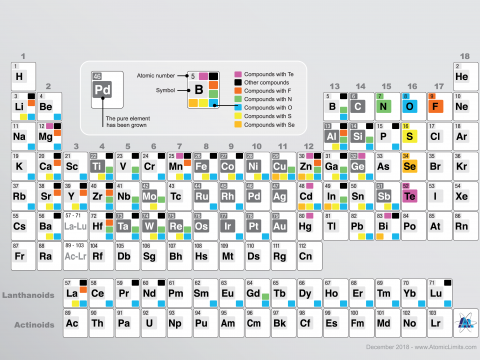This screenshot has height=360, width=480.
Task: Open the Ac-Lr actinoid placeholder cell
Action: pyautogui.click(x=76, y=256)
